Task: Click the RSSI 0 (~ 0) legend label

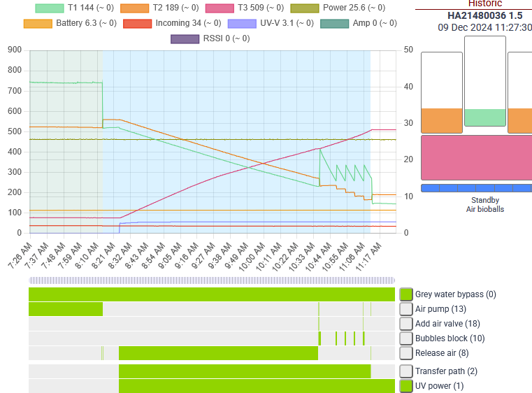Action: (227, 38)
